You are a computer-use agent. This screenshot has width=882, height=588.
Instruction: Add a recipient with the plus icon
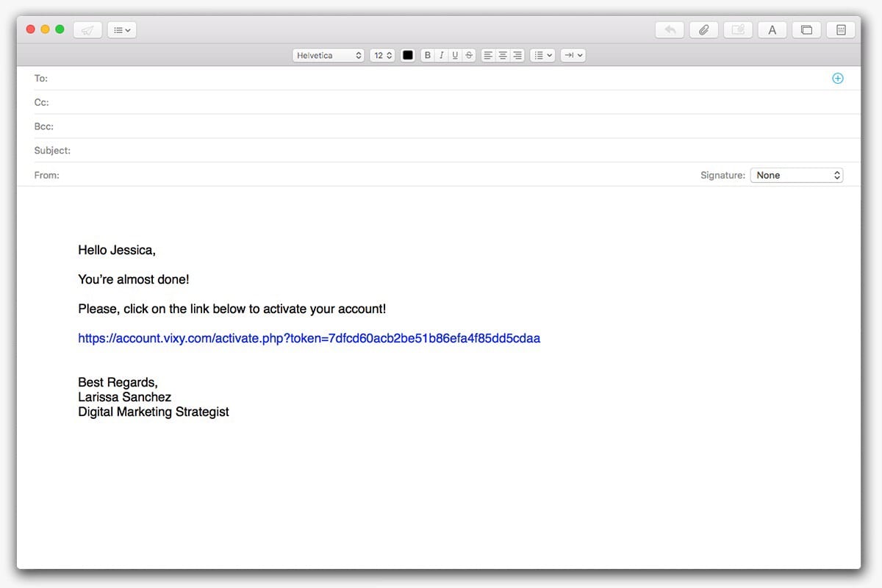(837, 78)
